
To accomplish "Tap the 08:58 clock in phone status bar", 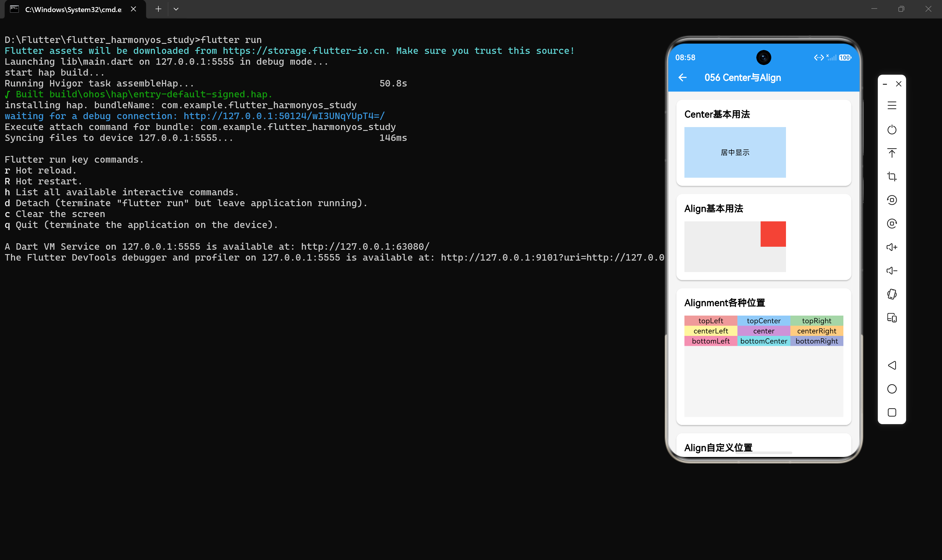I will [685, 58].
